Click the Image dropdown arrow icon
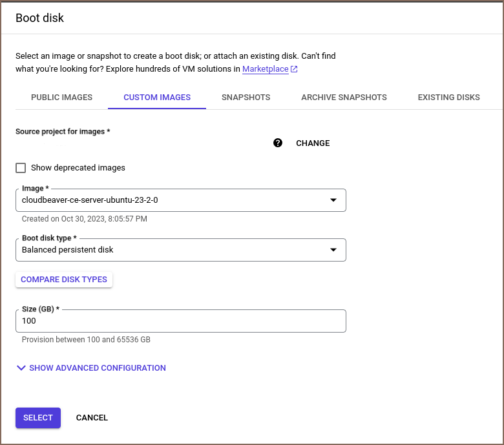 pos(333,200)
